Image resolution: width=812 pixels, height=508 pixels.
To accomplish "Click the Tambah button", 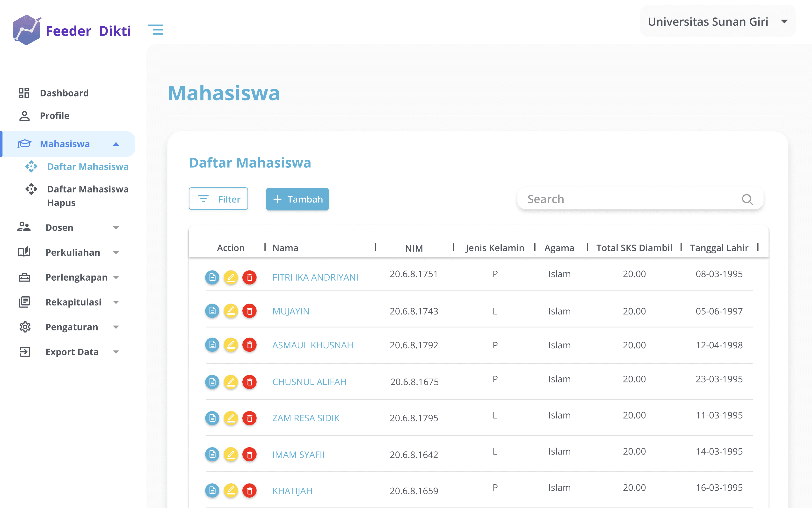I will [x=297, y=199].
